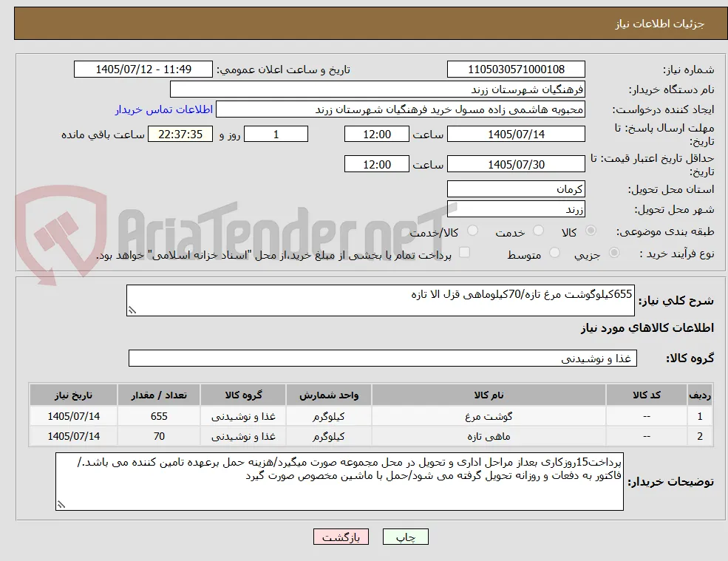Click delivery province field کرمان

tap(516, 189)
